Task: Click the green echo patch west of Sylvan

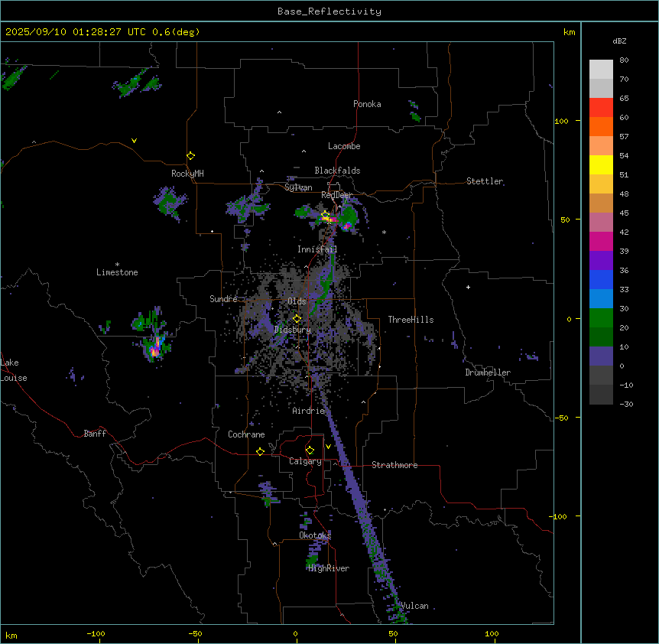Action: coord(248,206)
